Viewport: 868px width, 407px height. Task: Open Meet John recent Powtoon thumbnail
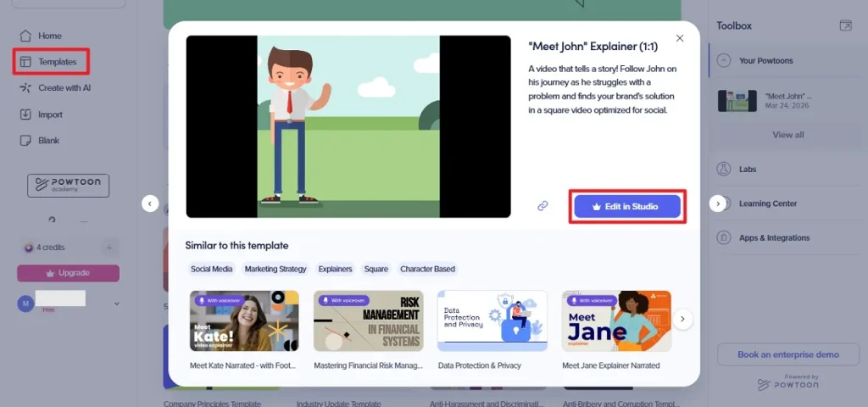737,101
